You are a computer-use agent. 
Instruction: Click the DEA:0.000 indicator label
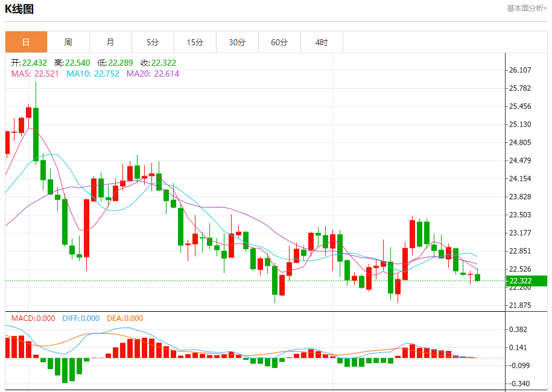pos(125,318)
